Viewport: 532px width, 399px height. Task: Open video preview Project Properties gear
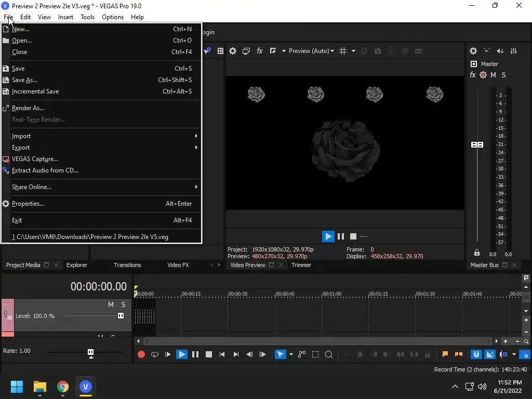tap(233, 51)
